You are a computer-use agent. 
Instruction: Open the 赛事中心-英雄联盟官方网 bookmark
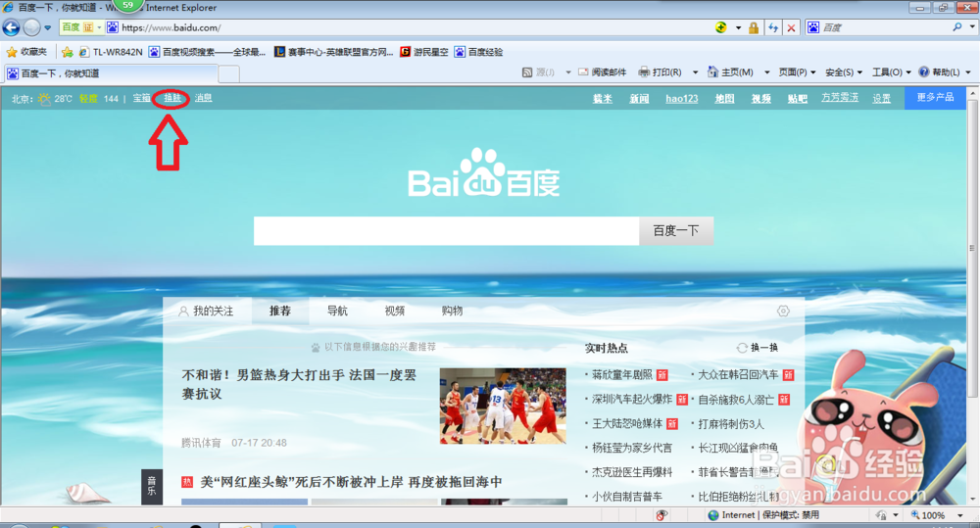(334, 52)
